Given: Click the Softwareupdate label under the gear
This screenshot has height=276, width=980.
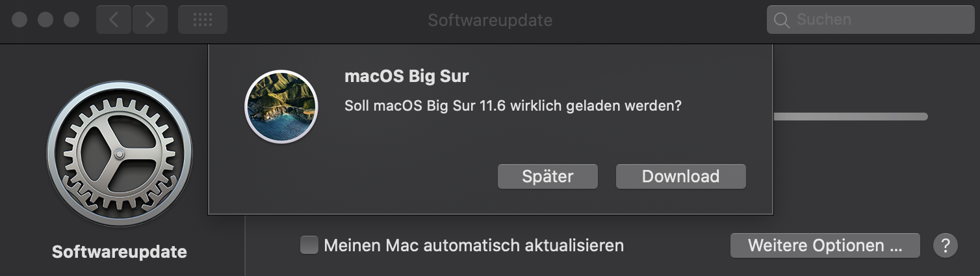Looking at the screenshot, I should tap(120, 252).
